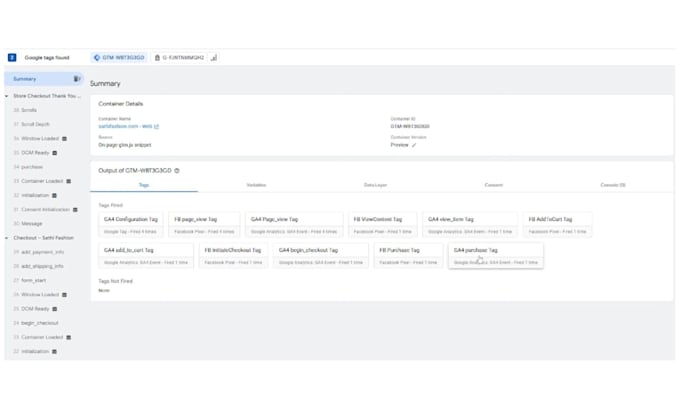Screen dimensions: 680x409
Task: Select the add_payment_info event
Action: point(42,252)
